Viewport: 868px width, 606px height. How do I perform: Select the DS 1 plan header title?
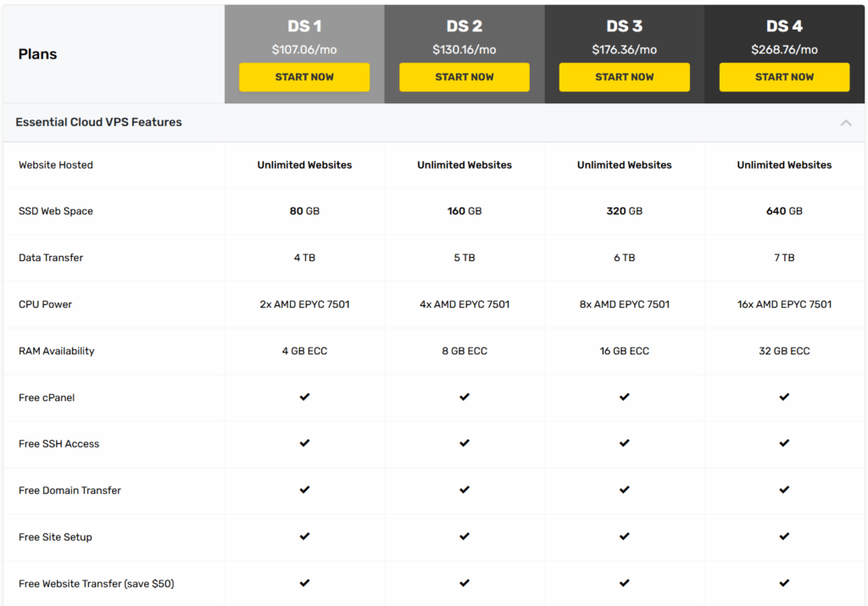coord(304,26)
